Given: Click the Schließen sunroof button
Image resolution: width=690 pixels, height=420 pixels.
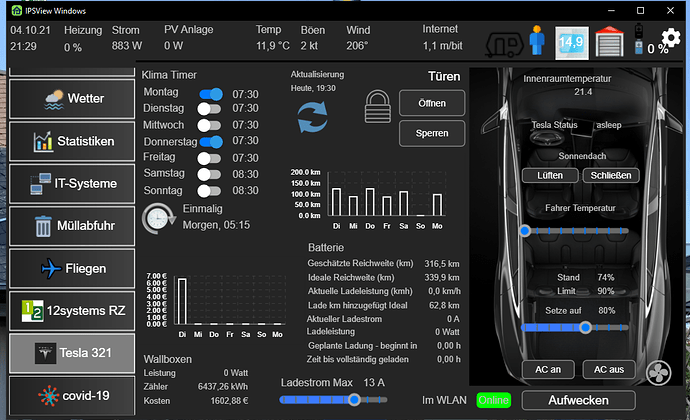Looking at the screenshot, I should click(x=611, y=175).
